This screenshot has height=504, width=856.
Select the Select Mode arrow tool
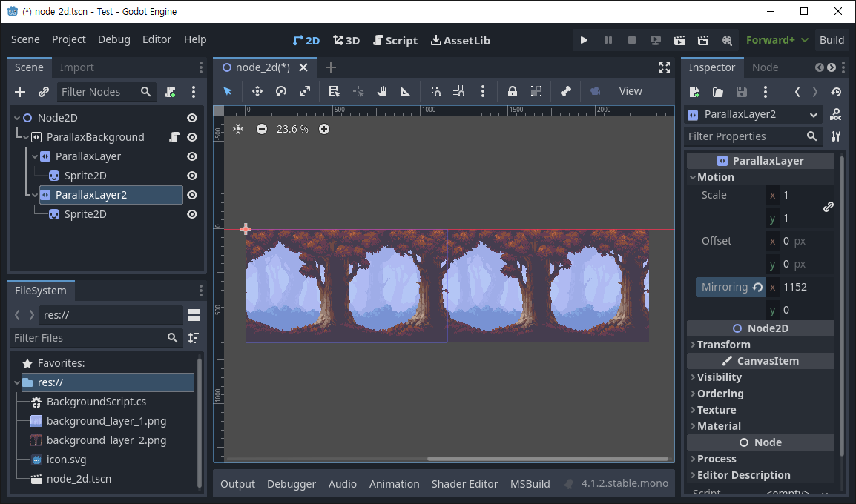coord(228,91)
